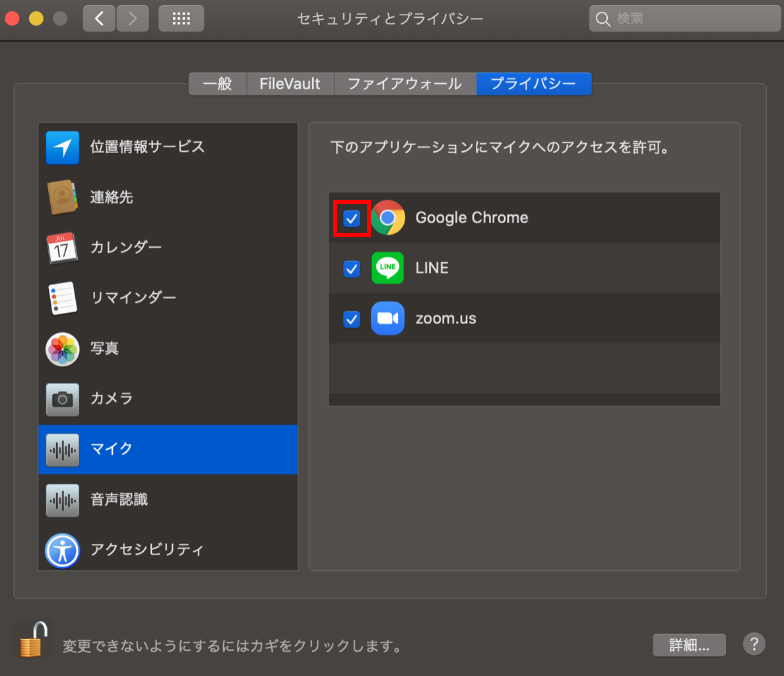Select the Camera (カメラ) icon in the sidebar
The width and height of the screenshot is (784, 676).
(x=63, y=399)
